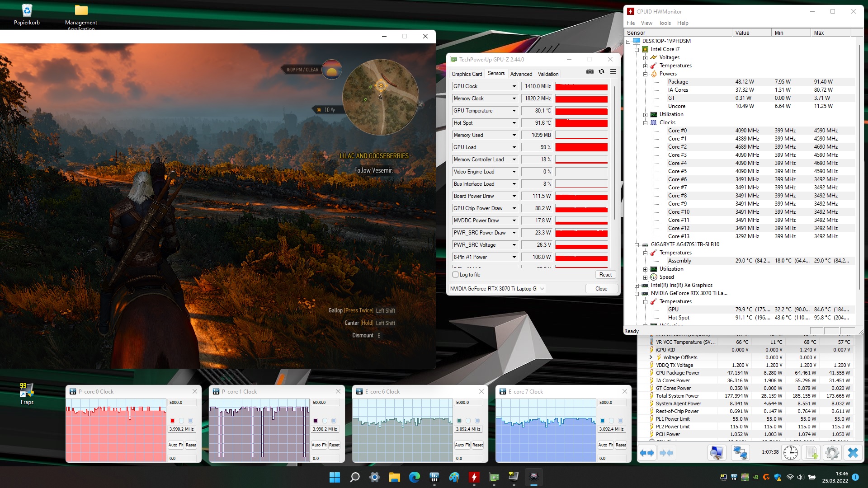Switch to HWMonitor red lightning taskbar icon
The width and height of the screenshot is (868, 488).
474,477
